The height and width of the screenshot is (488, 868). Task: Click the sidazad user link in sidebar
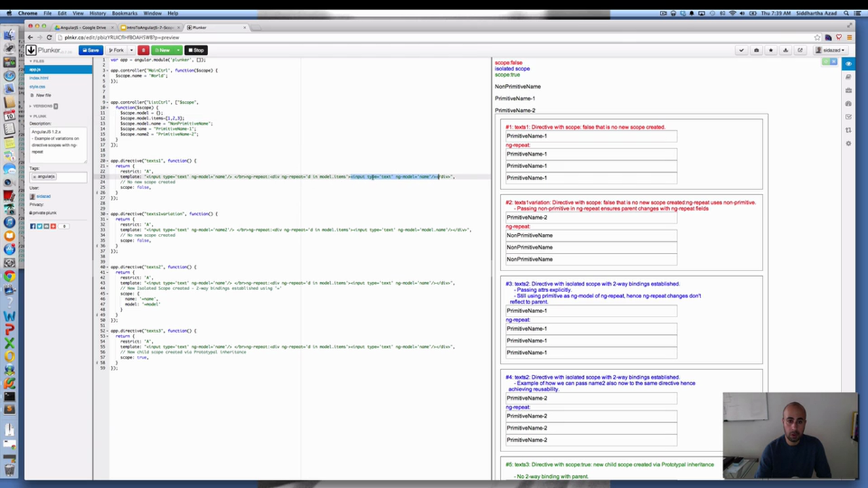click(x=44, y=197)
